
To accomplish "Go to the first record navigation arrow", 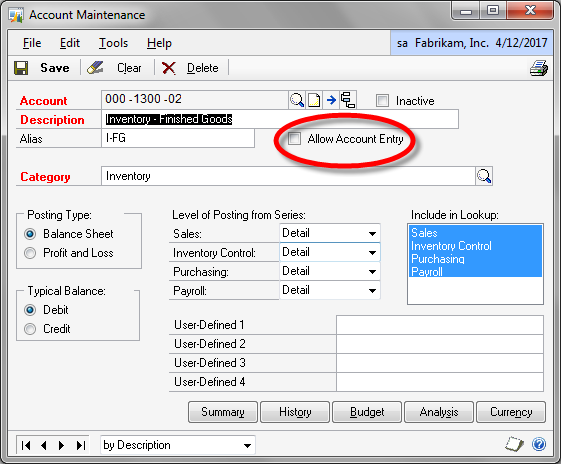I will 26,445.
